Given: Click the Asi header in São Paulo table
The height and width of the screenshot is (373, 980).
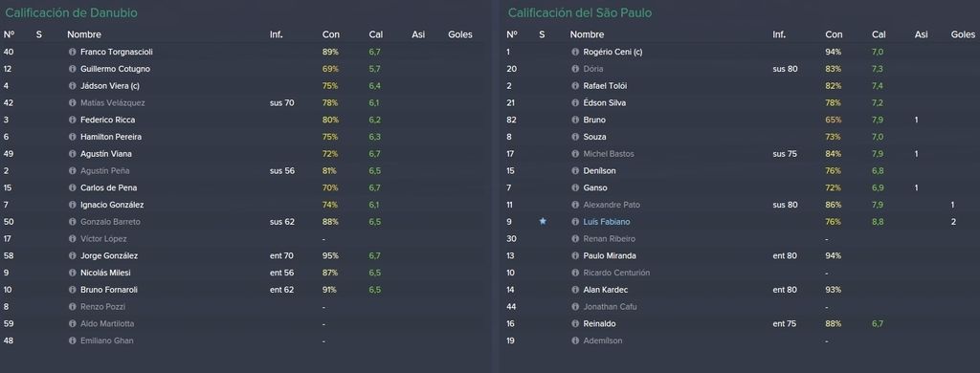Looking at the screenshot, I should (x=922, y=34).
